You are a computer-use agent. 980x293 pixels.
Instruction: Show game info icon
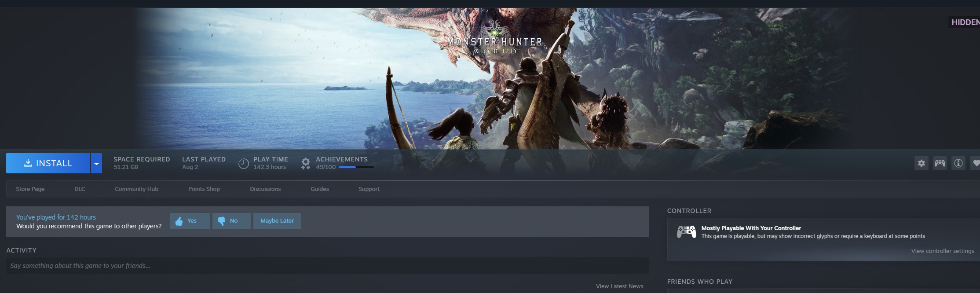pyautogui.click(x=958, y=163)
